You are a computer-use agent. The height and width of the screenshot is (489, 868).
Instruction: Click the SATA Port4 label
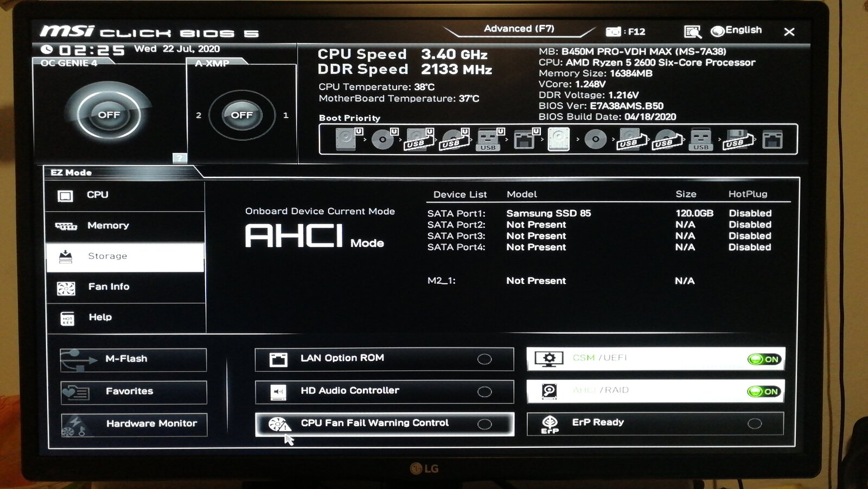click(x=456, y=247)
